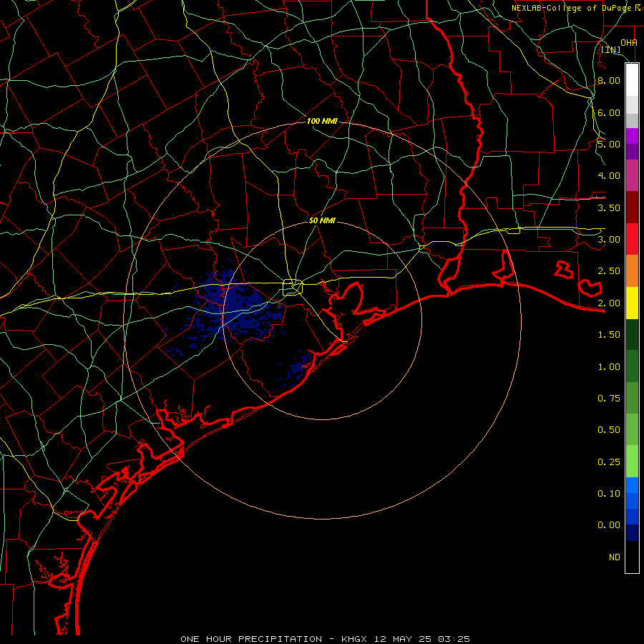This screenshot has height=644, width=644.
Task: Click the [IN] units label
Action: point(611,49)
